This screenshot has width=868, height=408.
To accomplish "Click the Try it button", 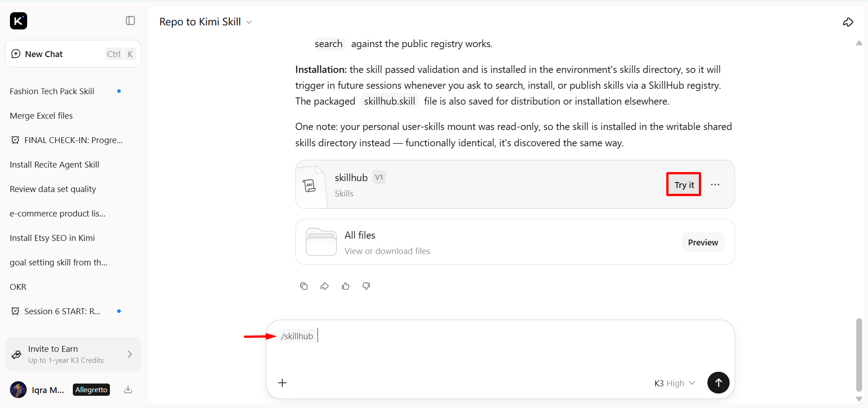I will (684, 185).
